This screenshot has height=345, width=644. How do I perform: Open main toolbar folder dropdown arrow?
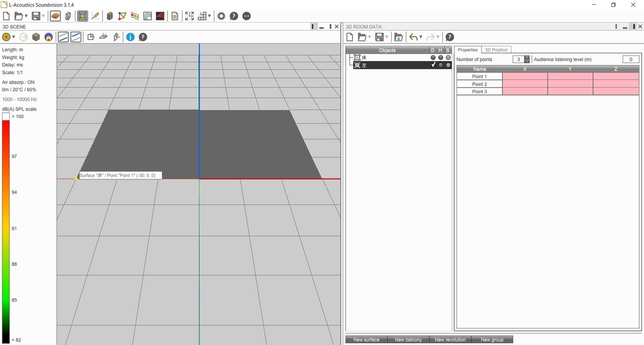coord(26,17)
